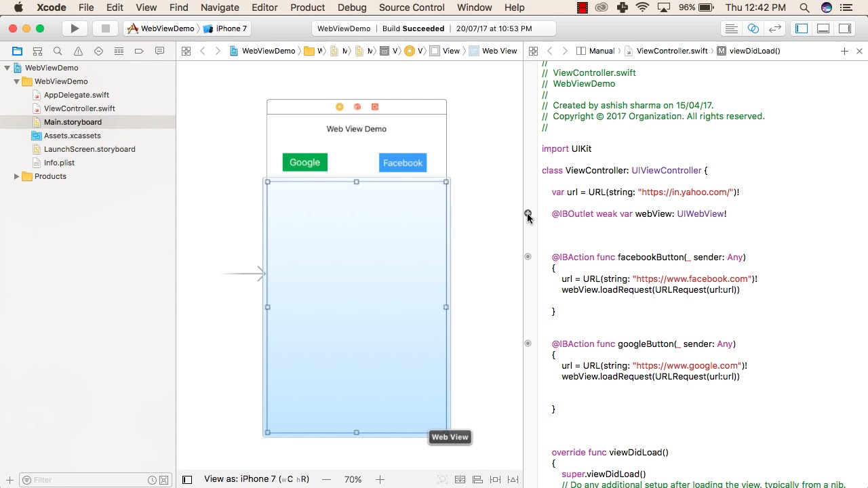Choose the iPhone 7 run destination
Viewport: 868px width, 488px height.
[226, 28]
